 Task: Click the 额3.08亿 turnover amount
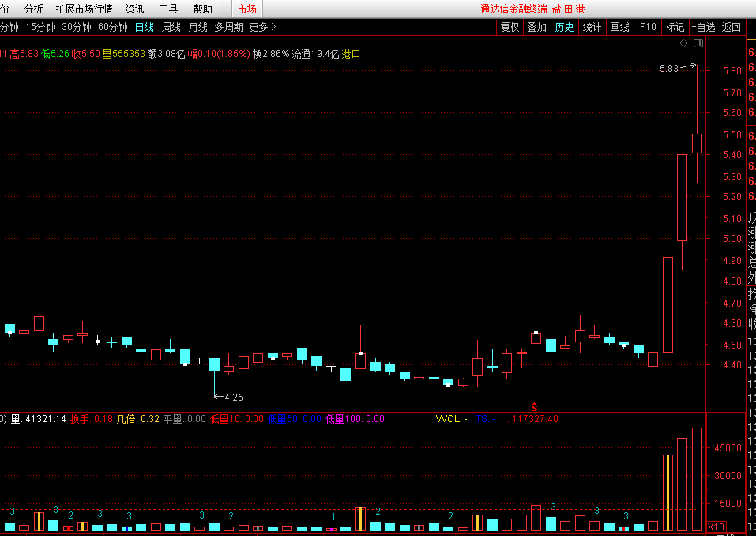[167, 54]
